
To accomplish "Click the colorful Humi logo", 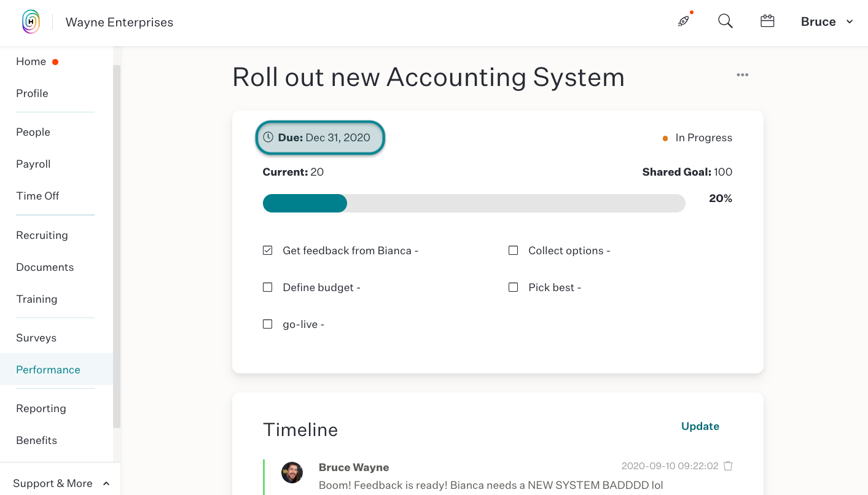I will click(31, 22).
